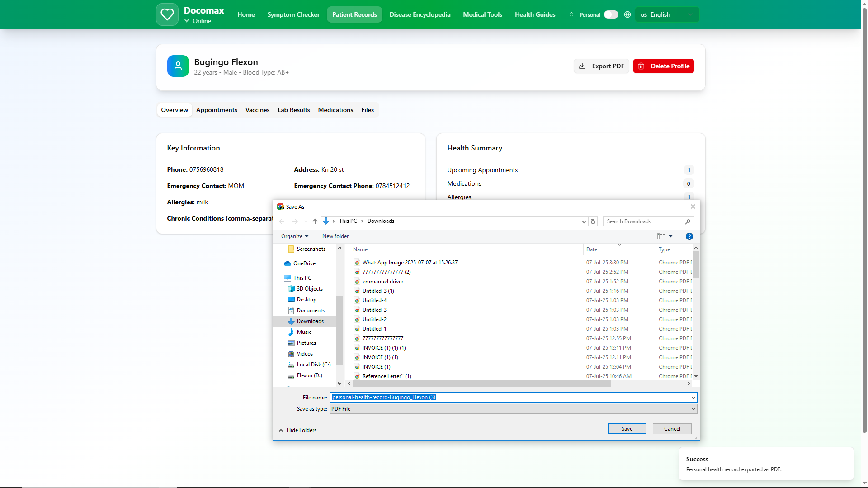
Task: Click the globe language icon
Action: (x=627, y=14)
